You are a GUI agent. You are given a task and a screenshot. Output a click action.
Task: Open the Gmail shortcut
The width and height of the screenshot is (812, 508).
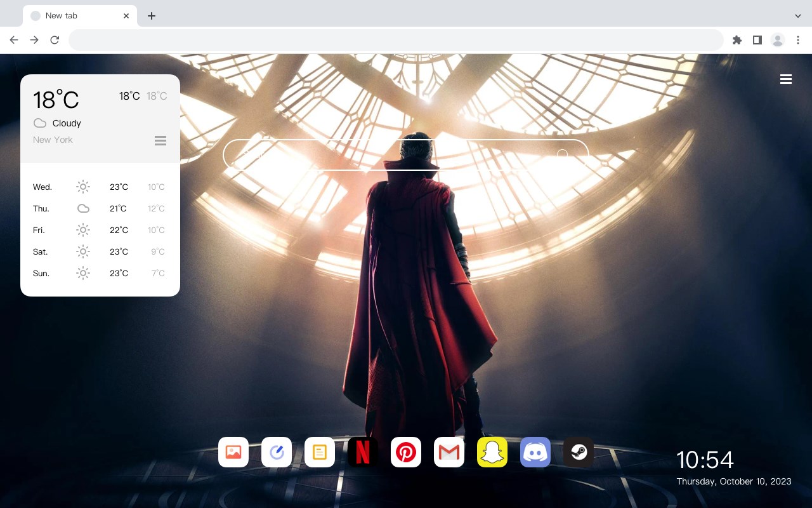[449, 452]
